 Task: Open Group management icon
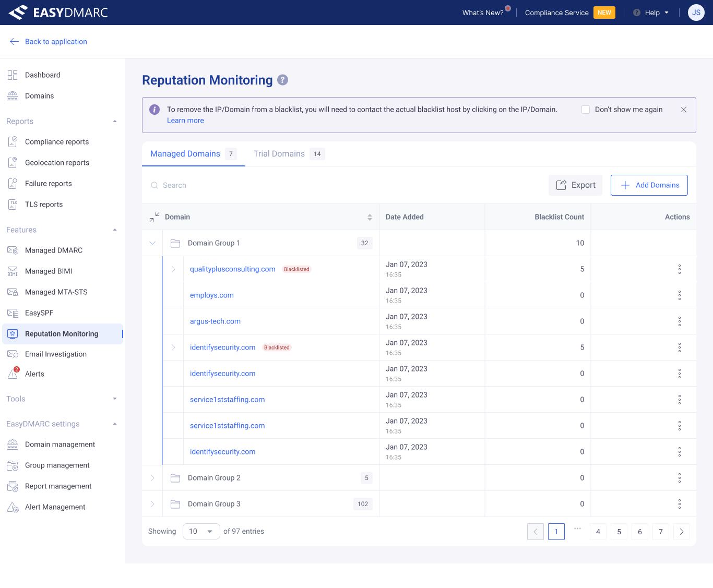click(x=13, y=465)
